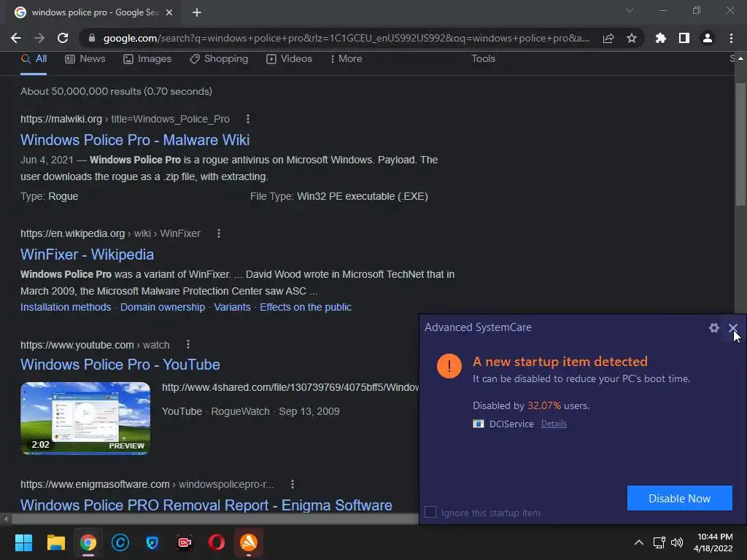Click the vertical page scrollbar thumb
The width and height of the screenshot is (747, 560).
pos(740,144)
